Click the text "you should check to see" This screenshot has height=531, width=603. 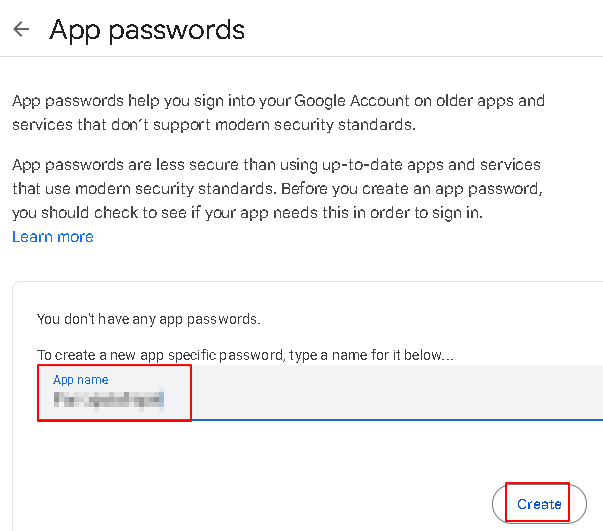pyautogui.click(x=96, y=212)
